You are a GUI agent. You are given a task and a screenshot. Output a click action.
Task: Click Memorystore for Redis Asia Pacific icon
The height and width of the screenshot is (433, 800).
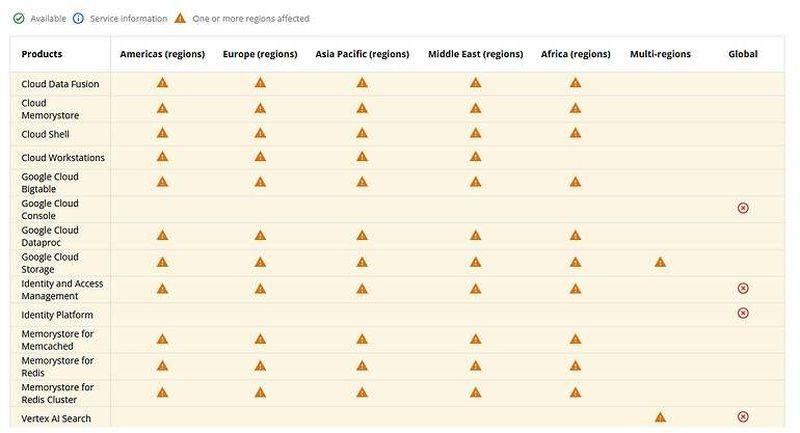(362, 365)
